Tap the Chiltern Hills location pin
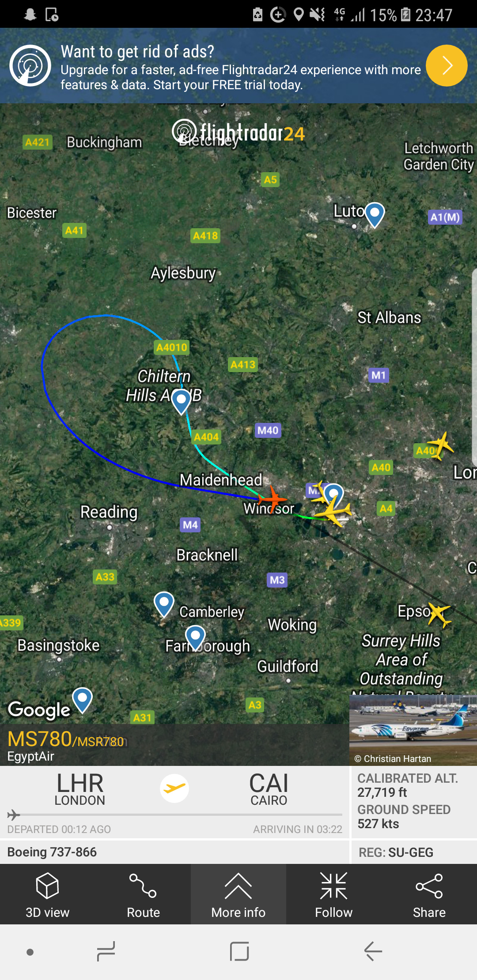Viewport: 477px width, 980px height. [x=181, y=401]
